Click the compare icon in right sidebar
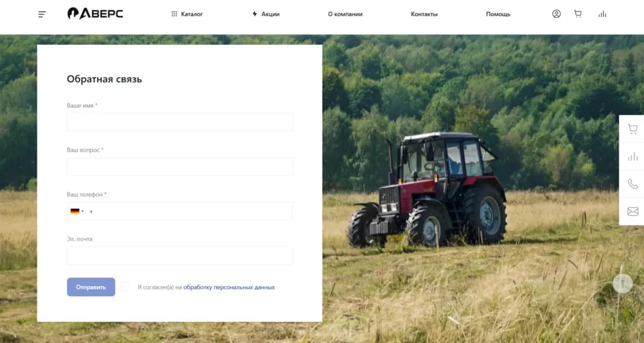This screenshot has height=343, width=644. tap(632, 157)
